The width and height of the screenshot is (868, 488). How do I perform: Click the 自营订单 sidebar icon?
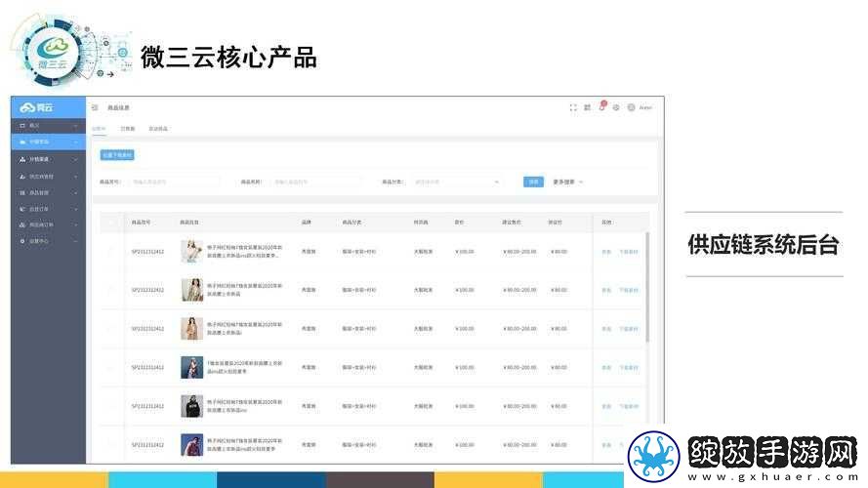[x=22, y=209]
